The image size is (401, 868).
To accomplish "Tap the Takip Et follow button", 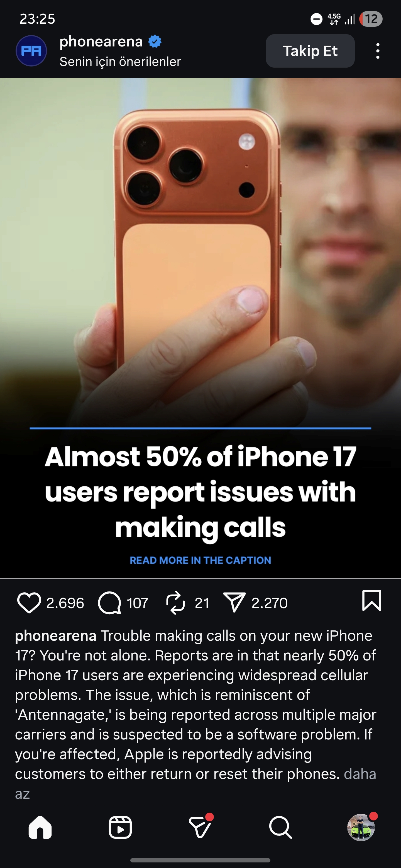I will click(x=310, y=51).
